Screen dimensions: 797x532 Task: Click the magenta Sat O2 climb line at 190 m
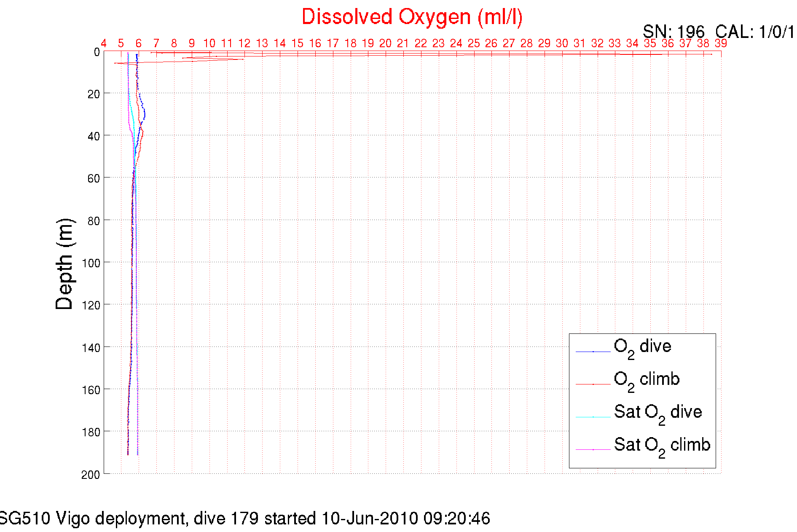(x=137, y=452)
